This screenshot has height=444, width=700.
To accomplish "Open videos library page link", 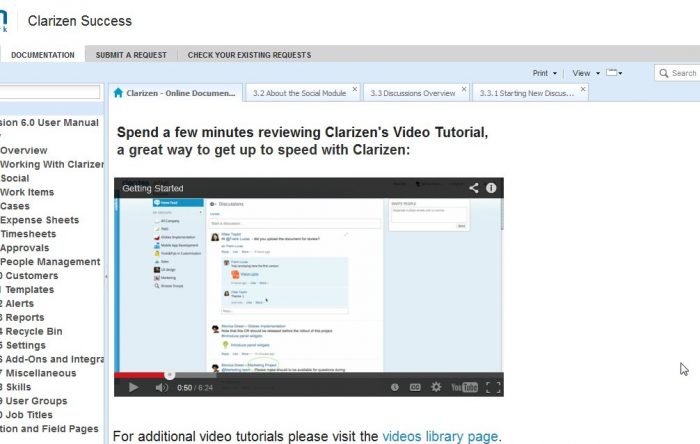I will coord(440,436).
